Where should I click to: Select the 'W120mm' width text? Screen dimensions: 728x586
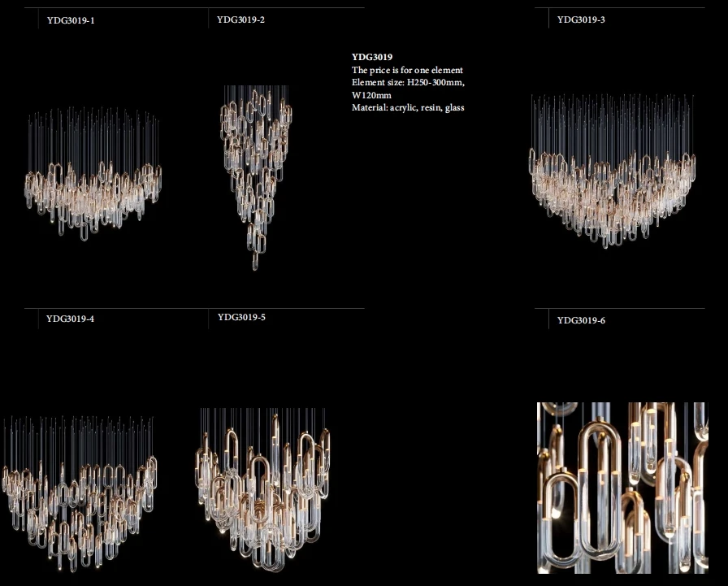click(x=366, y=96)
